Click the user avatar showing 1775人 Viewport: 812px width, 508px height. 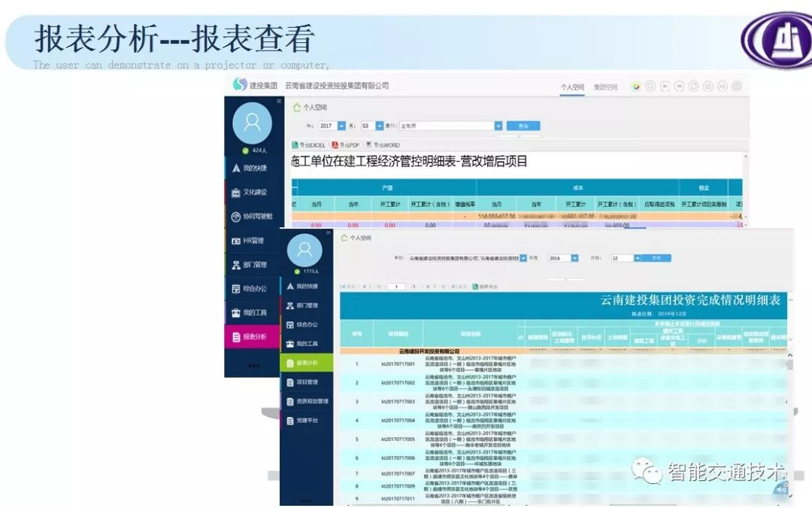pyautogui.click(x=304, y=251)
